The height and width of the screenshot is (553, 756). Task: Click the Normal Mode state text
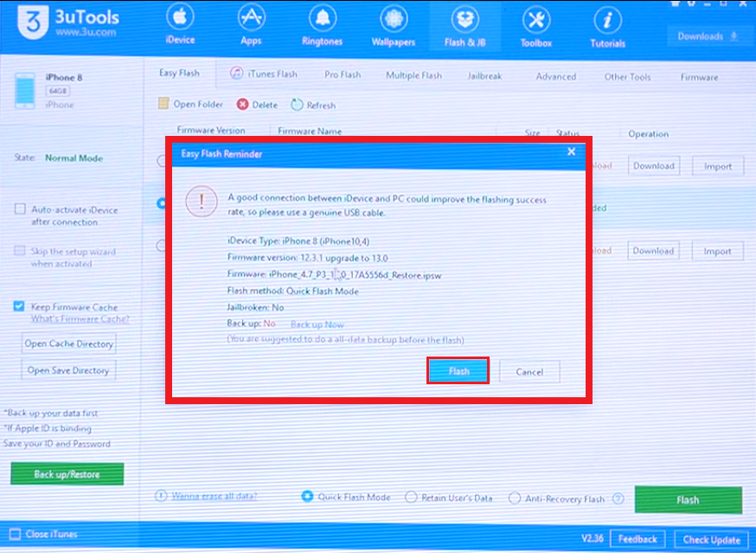pos(74,158)
